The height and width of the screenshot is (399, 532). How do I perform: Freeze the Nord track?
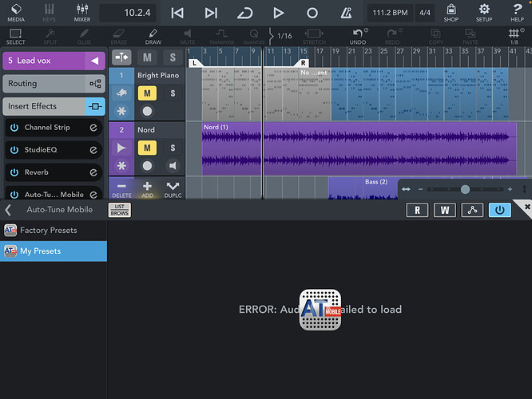pos(121,166)
